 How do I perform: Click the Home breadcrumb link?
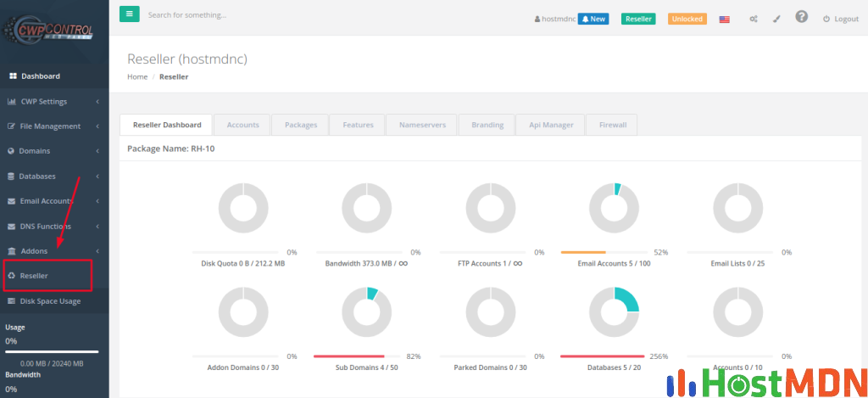pyautogui.click(x=137, y=76)
